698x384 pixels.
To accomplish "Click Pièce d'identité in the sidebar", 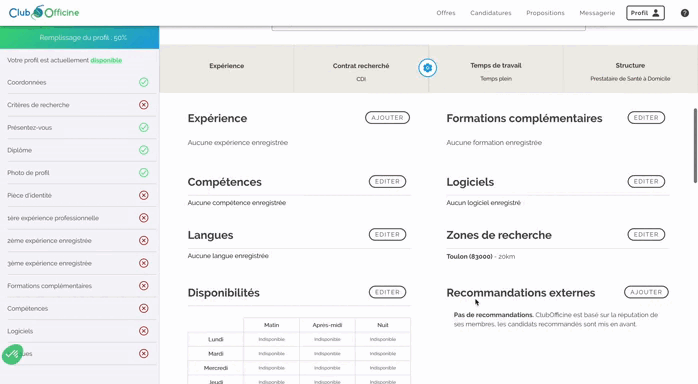I will pyautogui.click(x=29, y=195).
